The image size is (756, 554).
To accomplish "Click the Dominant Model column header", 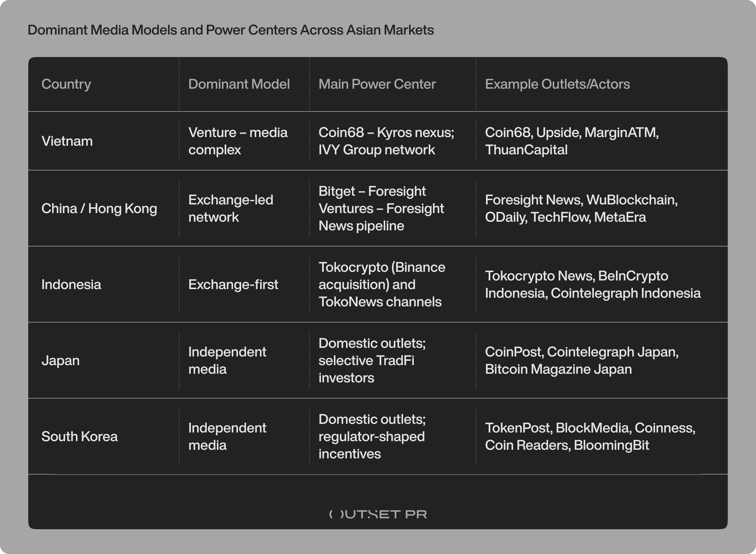I will tap(239, 84).
